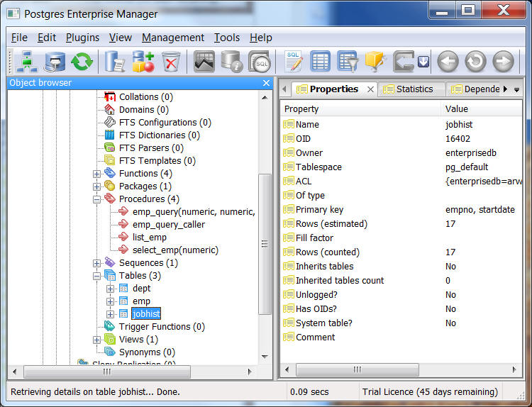Select FTS Parsers (0) tree item

(151, 148)
